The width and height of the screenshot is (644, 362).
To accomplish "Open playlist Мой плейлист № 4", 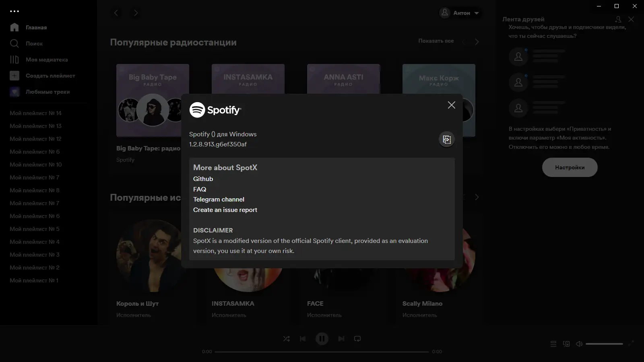I will [34, 242].
